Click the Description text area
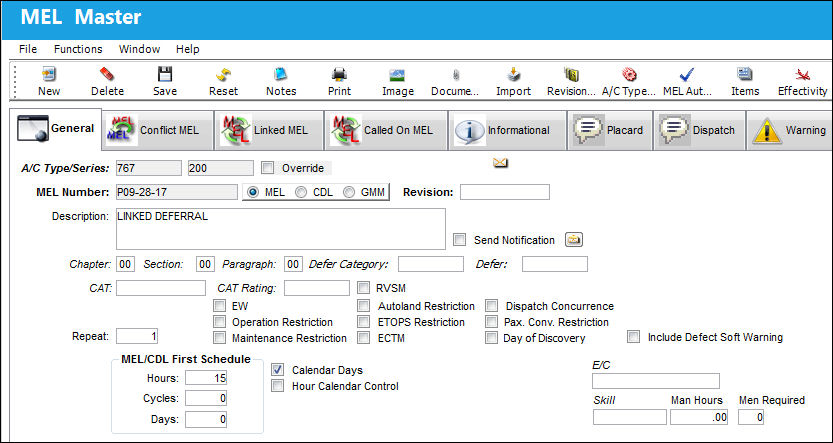This screenshot has width=833, height=443. [280, 229]
